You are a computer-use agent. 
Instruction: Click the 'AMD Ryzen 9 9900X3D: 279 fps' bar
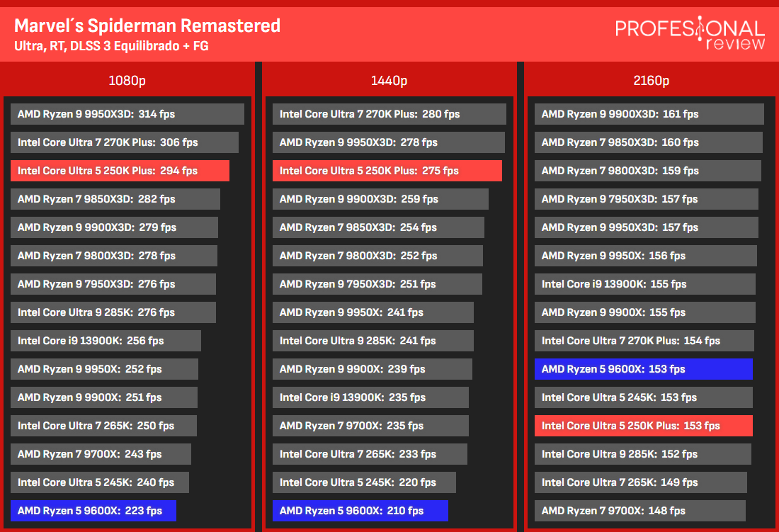click(114, 227)
